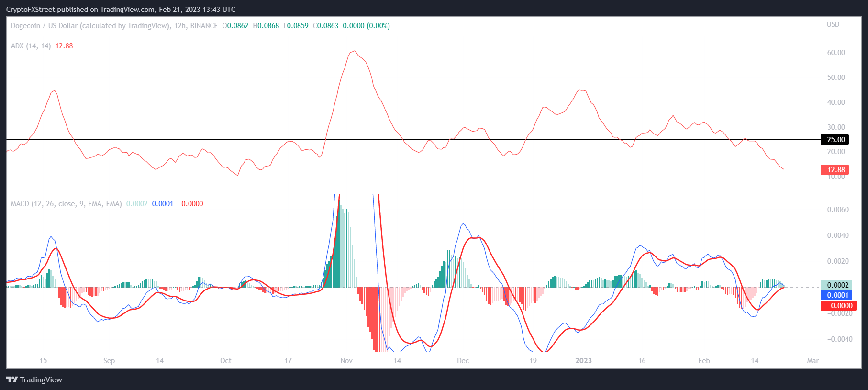Click the TradingView logo icon

point(12,379)
